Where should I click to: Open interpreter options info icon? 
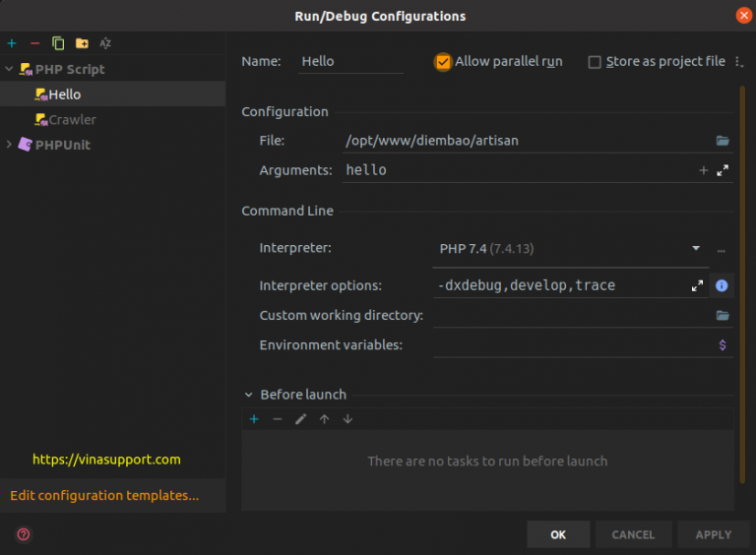pos(722,285)
